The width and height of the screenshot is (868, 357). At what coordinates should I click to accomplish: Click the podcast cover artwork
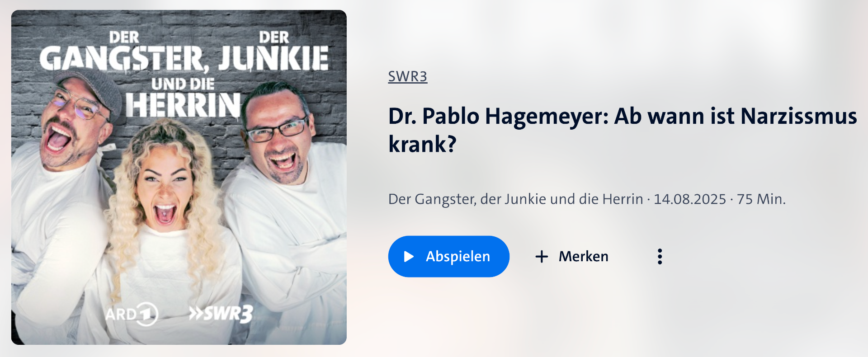click(x=179, y=177)
